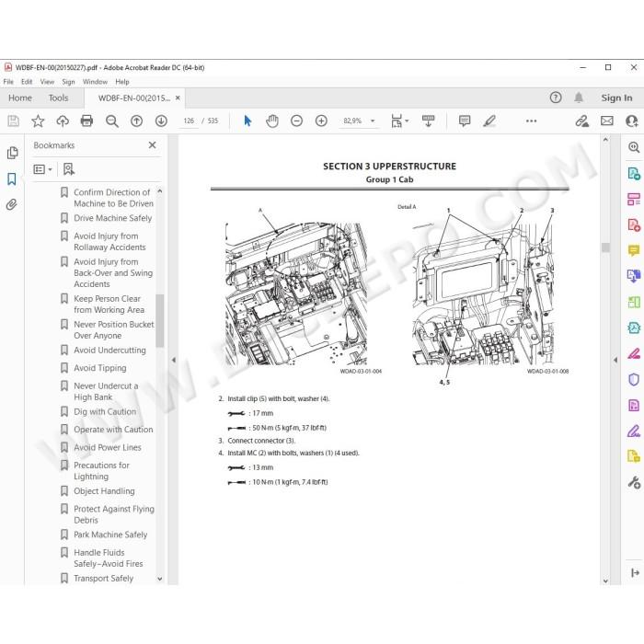Zoom out with minus button
Screen dimensions: 644x644
[x=296, y=121]
